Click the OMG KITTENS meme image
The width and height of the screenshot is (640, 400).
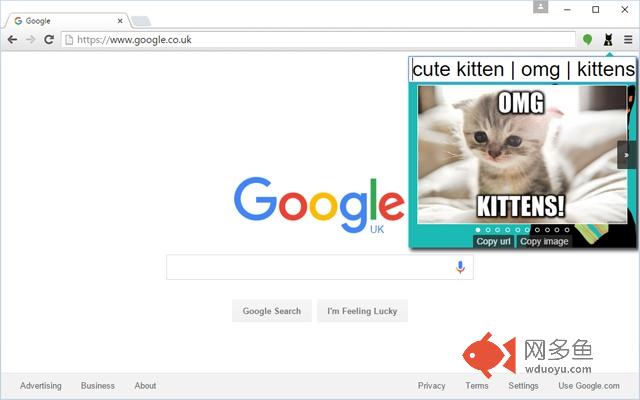pyautogui.click(x=522, y=154)
